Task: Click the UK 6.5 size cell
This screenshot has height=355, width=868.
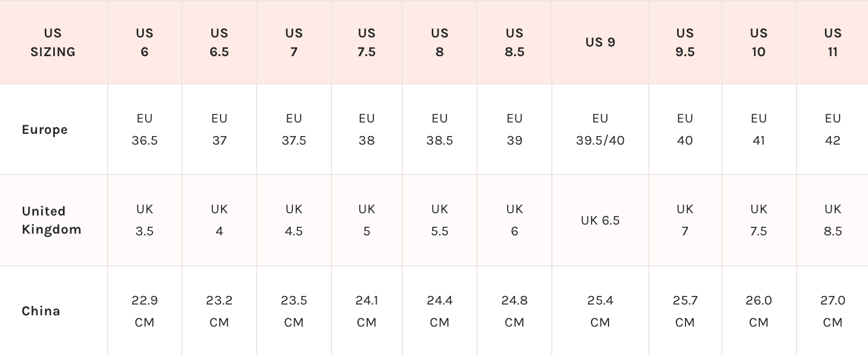Action: (600, 220)
